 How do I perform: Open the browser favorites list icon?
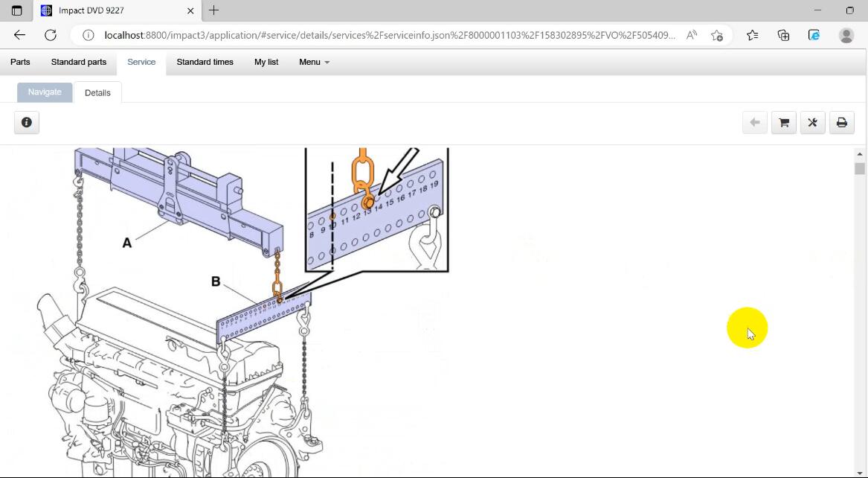(x=752, y=35)
